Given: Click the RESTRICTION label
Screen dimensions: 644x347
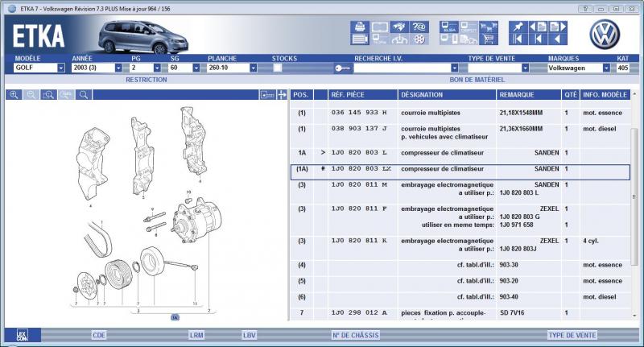Looking at the screenshot, I should [147, 80].
